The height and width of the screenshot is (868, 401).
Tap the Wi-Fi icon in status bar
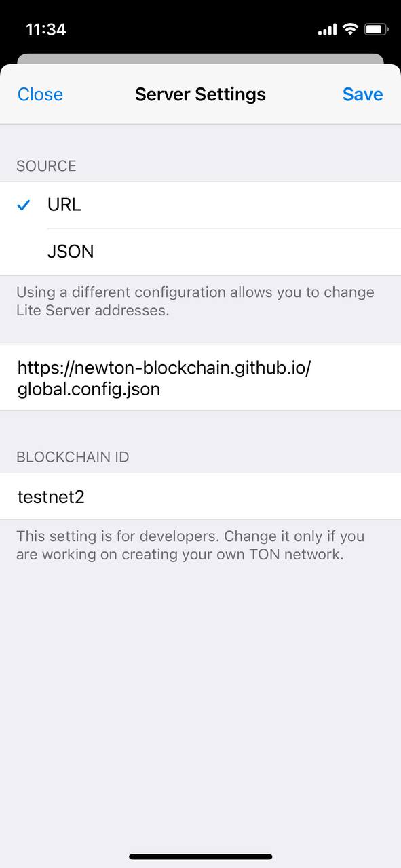[x=350, y=29]
